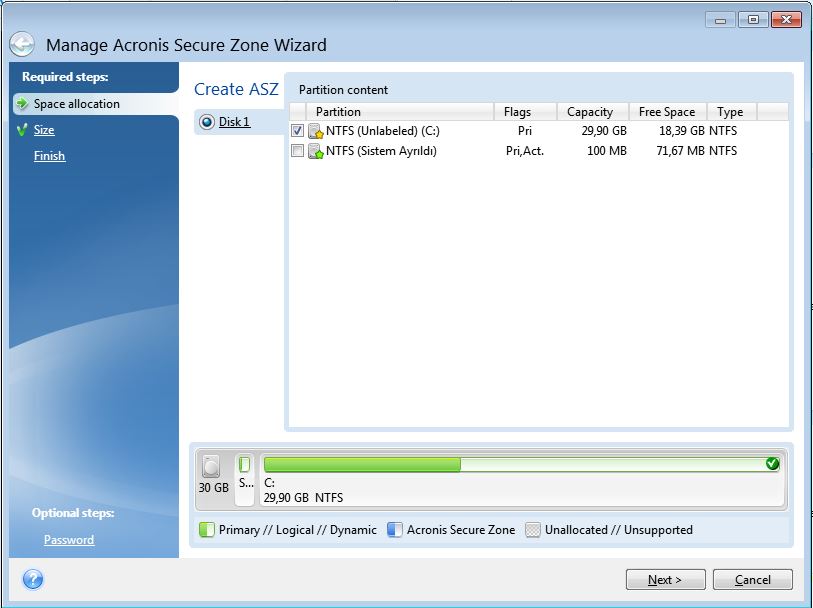Click the Sistem Ayrıldı partition drive icon
The image size is (813, 608).
pyautogui.click(x=315, y=151)
